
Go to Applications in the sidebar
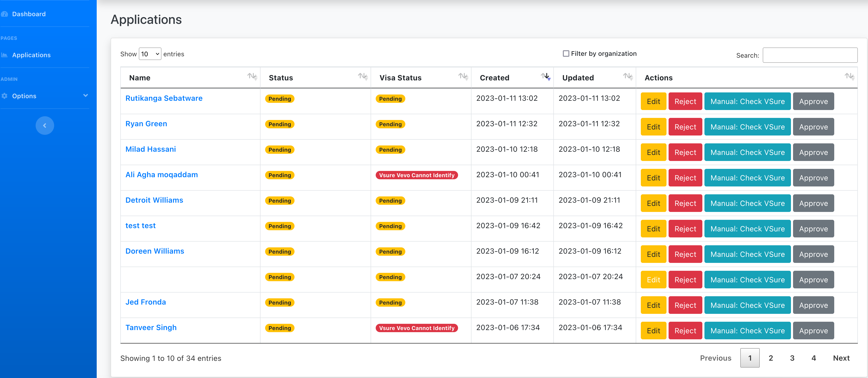click(31, 55)
